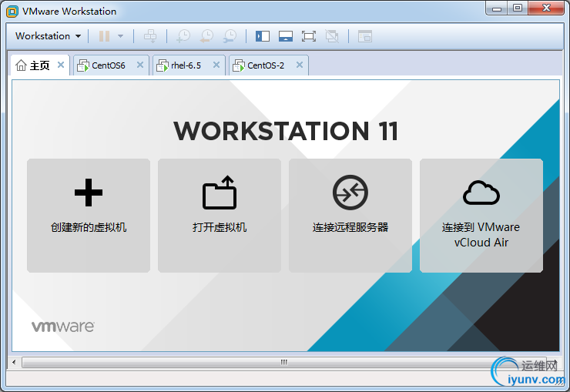Click the horizontal scrollbar thumb
This screenshot has height=392, width=570.
point(284,362)
